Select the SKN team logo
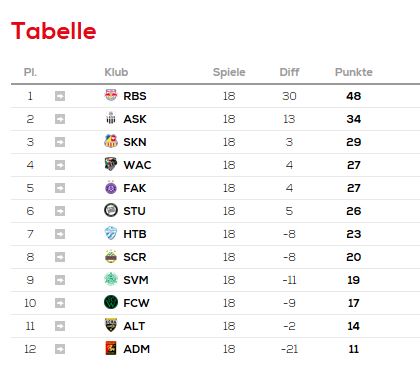420x384 pixels. pos(111,141)
